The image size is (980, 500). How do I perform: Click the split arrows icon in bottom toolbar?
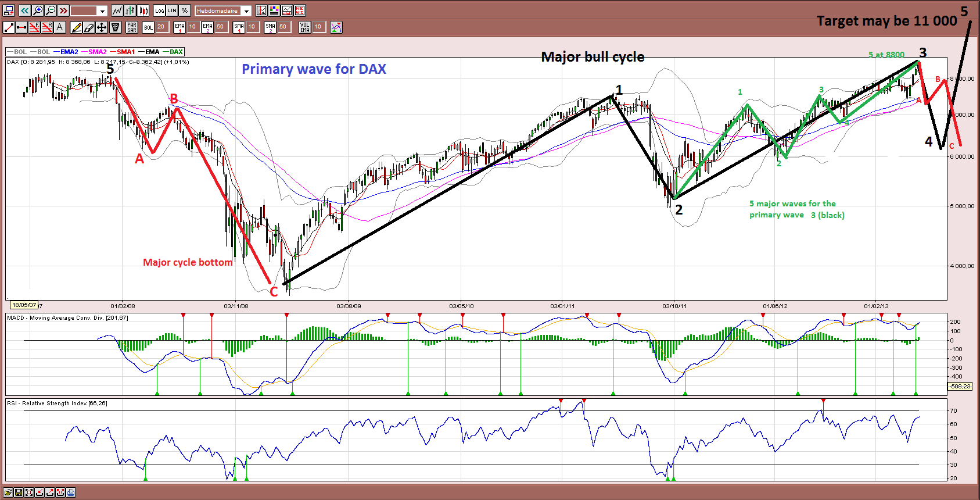(x=60, y=492)
